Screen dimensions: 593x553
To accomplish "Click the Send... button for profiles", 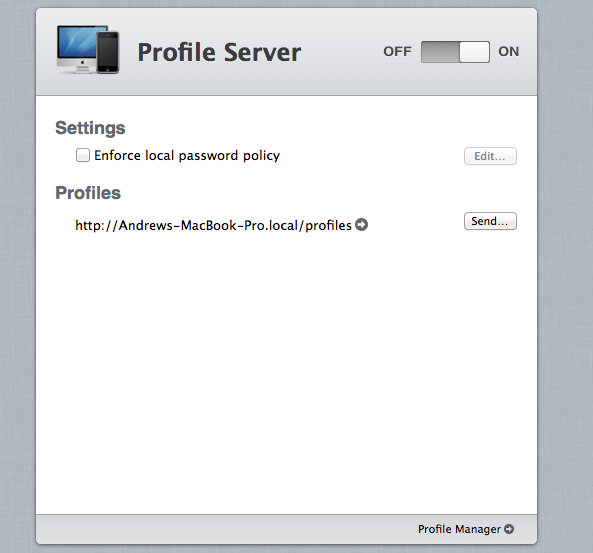I will point(490,221).
